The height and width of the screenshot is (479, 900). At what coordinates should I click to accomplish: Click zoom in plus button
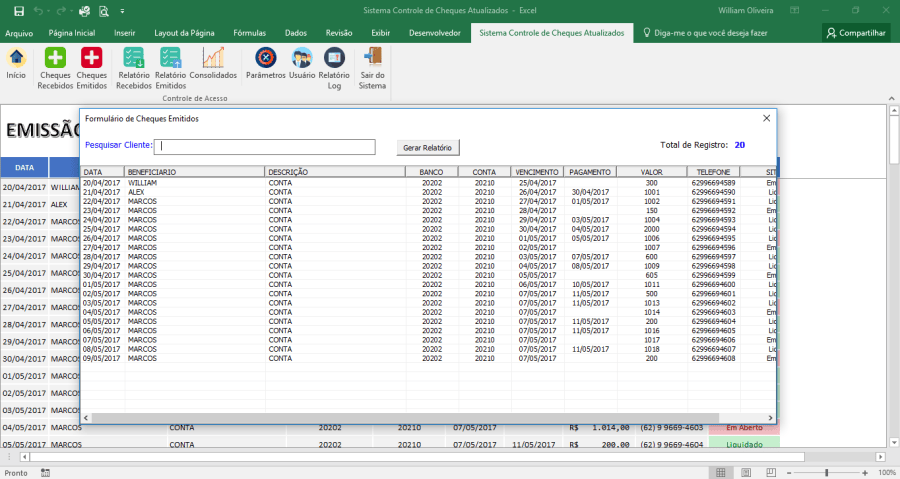pyautogui.click(x=865, y=473)
